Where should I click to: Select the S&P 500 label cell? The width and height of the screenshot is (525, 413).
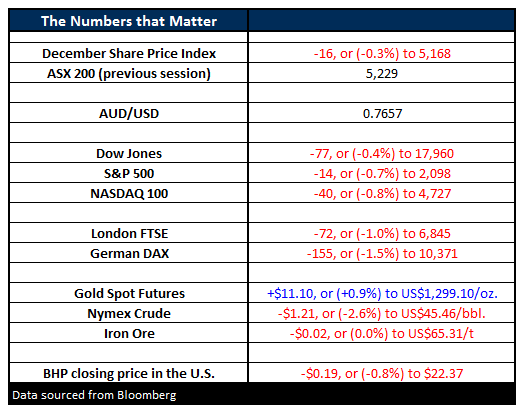pyautogui.click(x=129, y=173)
